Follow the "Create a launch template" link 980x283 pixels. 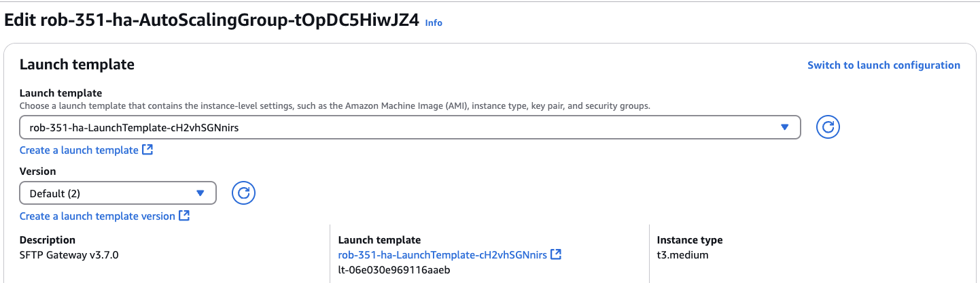79,150
